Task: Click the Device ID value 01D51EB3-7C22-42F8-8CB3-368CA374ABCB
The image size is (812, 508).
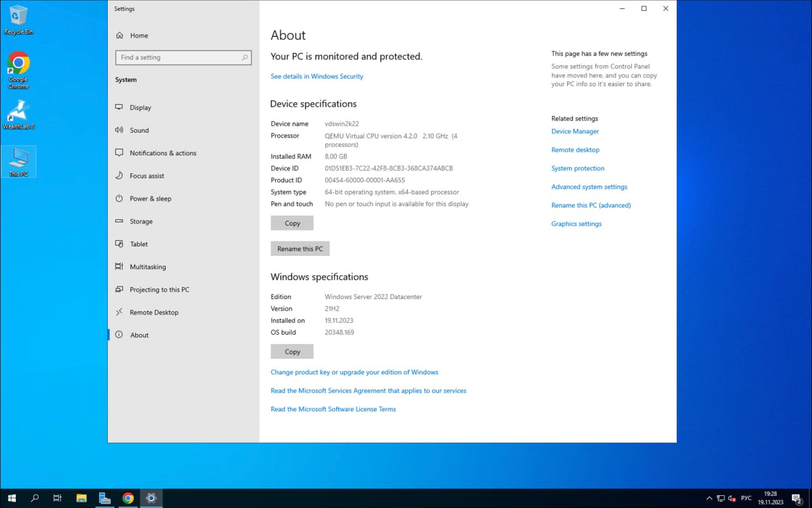Action: 389,168
